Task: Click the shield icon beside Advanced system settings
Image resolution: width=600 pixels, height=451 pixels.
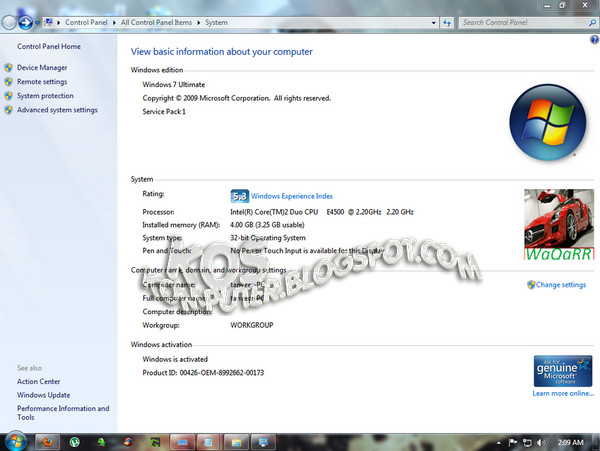Action: pos(8,110)
